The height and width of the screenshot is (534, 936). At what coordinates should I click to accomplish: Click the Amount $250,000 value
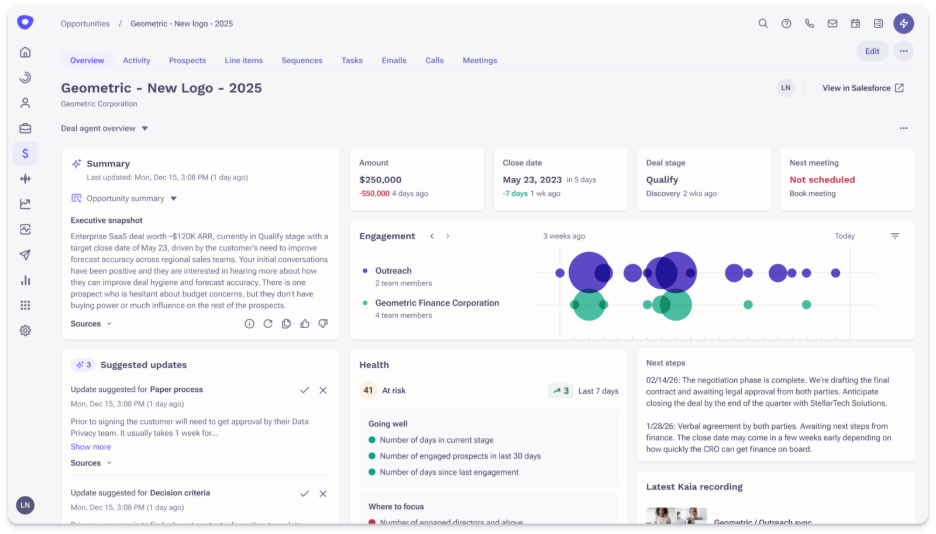[x=380, y=180]
